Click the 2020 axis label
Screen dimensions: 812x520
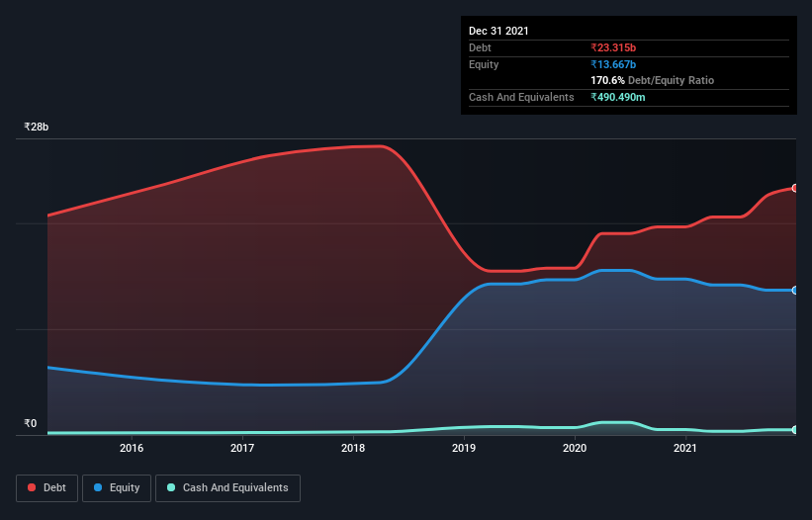[575, 448]
